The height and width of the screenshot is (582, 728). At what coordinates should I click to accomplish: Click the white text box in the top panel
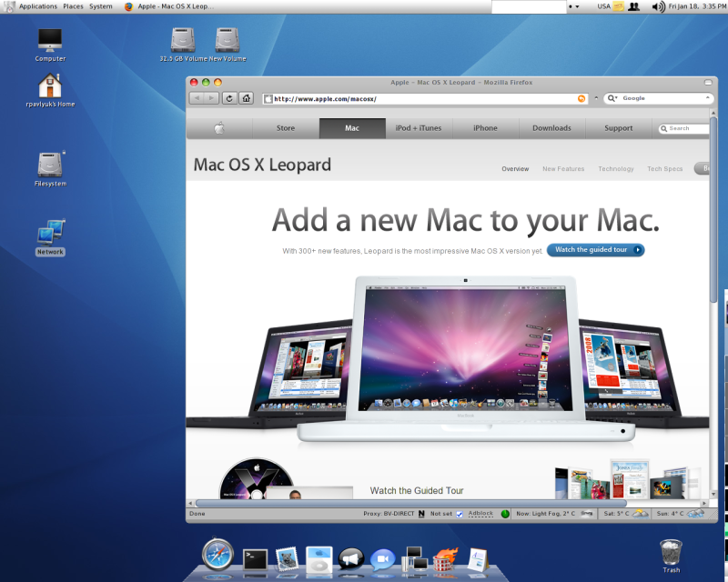click(530, 6)
